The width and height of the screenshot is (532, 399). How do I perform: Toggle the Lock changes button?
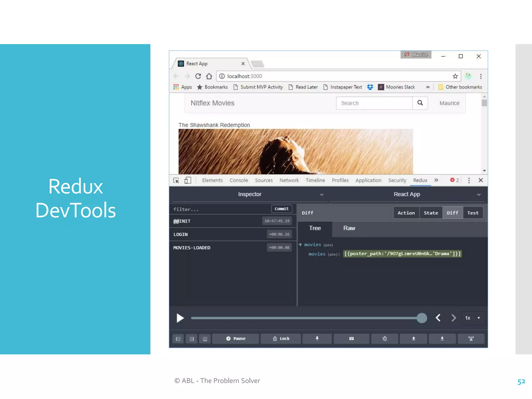pos(281,338)
